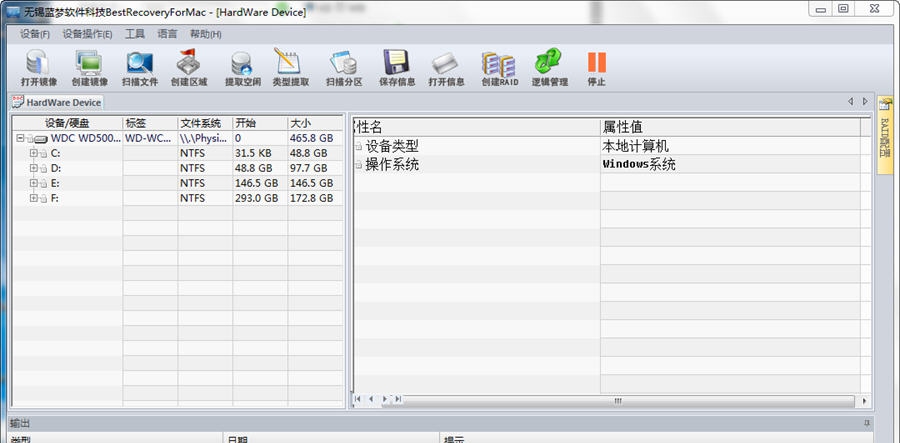The height and width of the screenshot is (443, 900).
Task: Click the 开始 column header
Action: 260,123
